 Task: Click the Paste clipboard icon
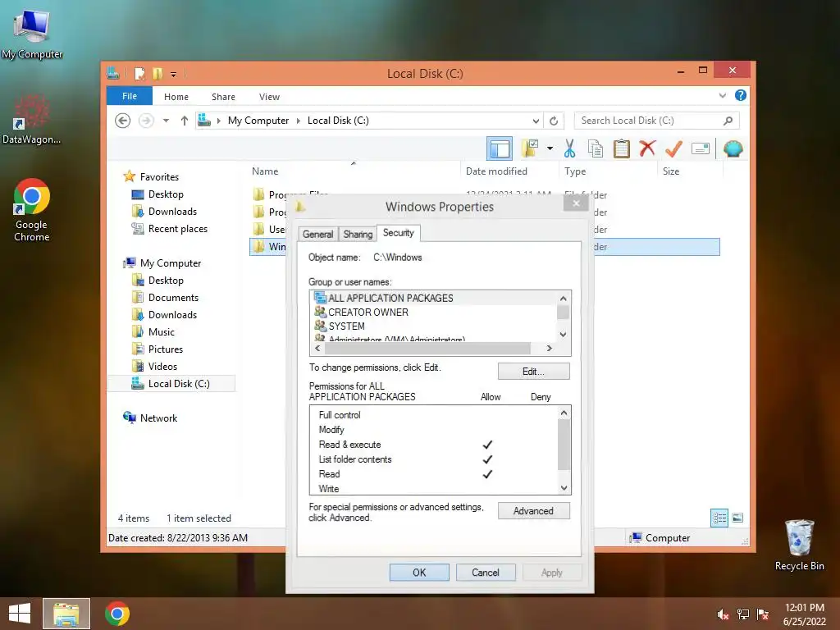point(622,148)
